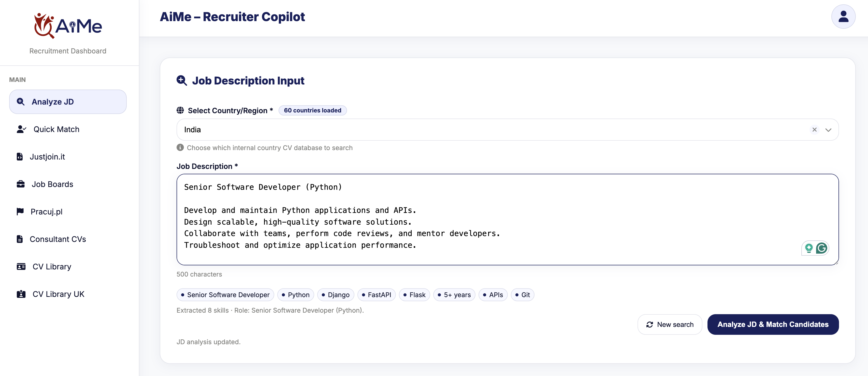Open the Select Country/Region combo box
The image size is (868, 376).
click(x=507, y=130)
